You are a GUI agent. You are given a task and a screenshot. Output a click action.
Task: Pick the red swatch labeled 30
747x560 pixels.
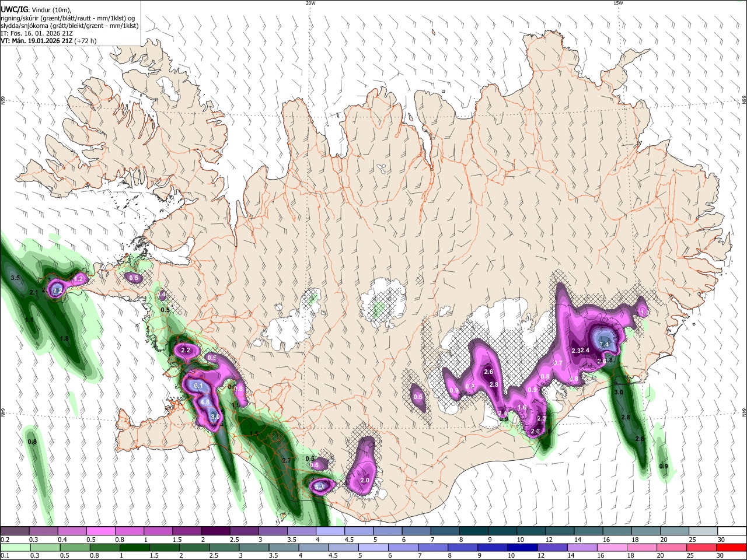point(732,548)
